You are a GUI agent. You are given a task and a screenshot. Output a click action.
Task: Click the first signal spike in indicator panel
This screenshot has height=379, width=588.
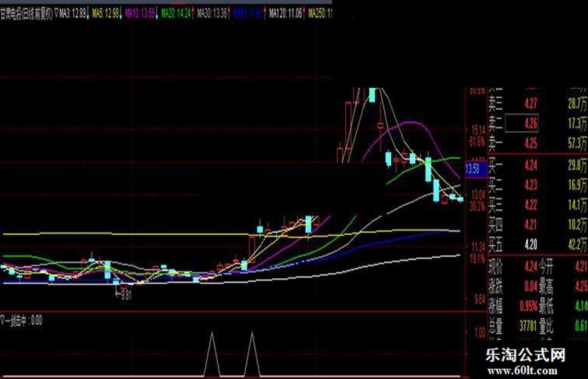pos(212,354)
